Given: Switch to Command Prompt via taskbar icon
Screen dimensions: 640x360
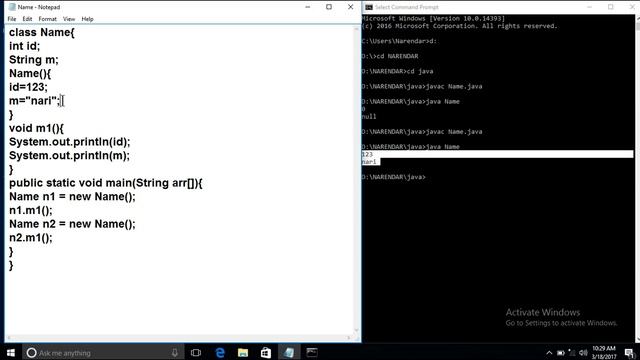Looking at the screenshot, I should point(312,353).
